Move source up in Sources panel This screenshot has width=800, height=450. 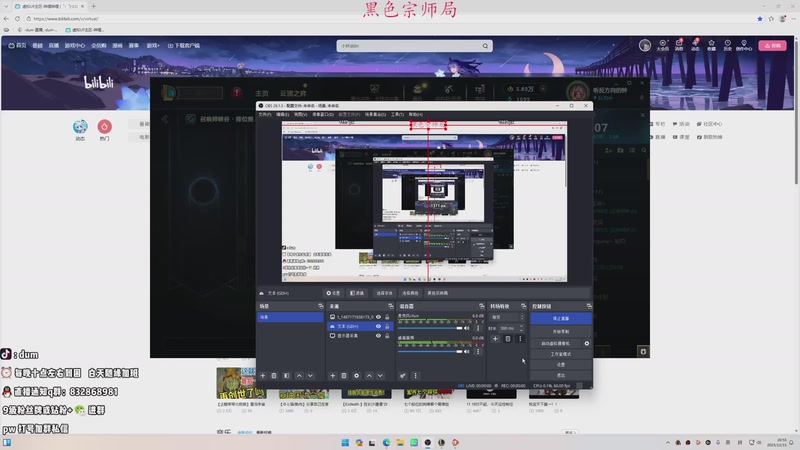coord(369,376)
